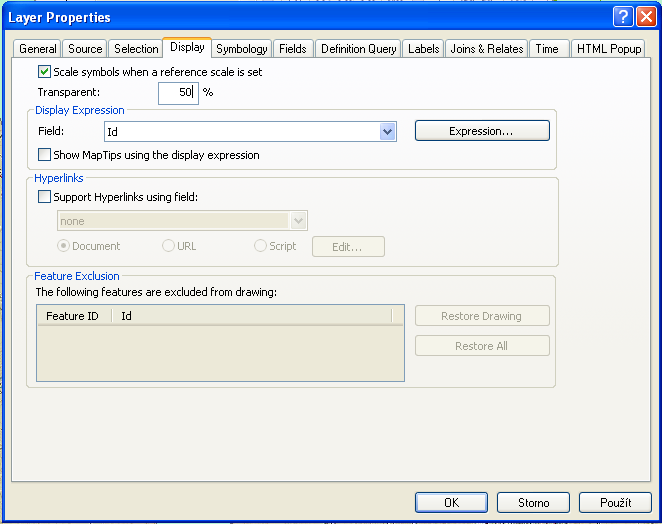Select the Script radio button
The width and height of the screenshot is (662, 524).
coord(260,246)
